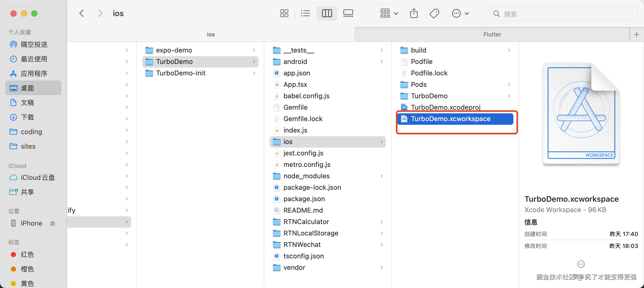Select tsconfig.json file
The width and height of the screenshot is (644, 288).
pyautogui.click(x=328, y=256)
